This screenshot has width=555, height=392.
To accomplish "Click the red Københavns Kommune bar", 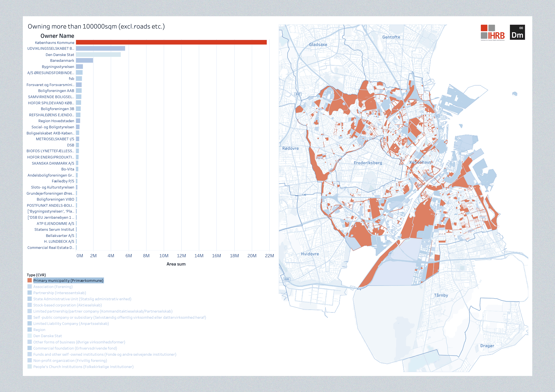I will 171,42.
